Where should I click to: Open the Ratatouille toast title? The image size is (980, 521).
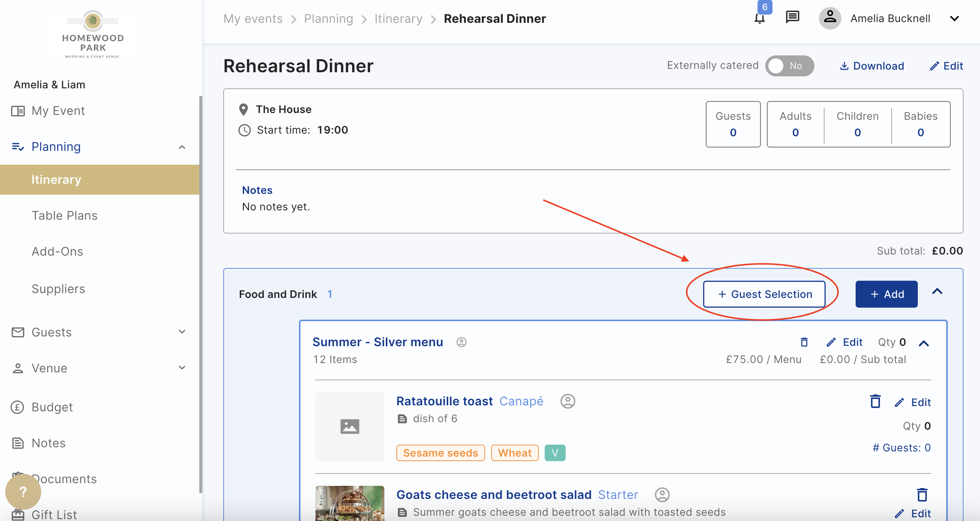[444, 401]
